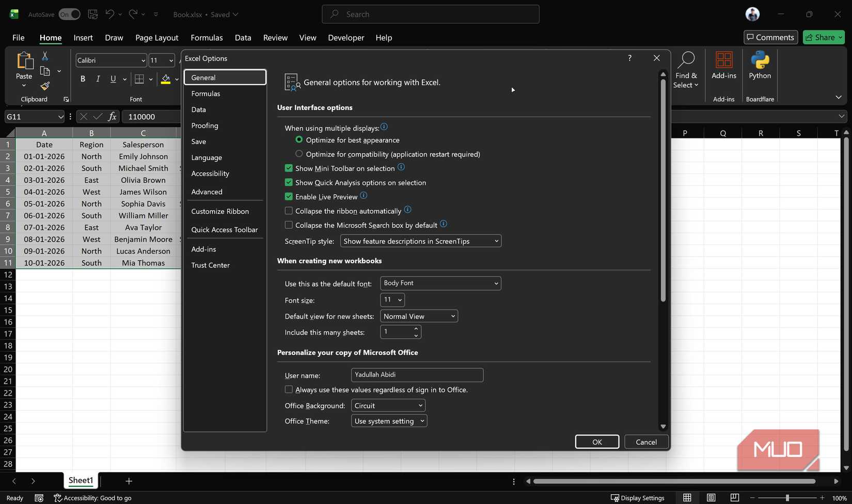Viewport: 852px width, 504px height.
Task: Select Optimize for compatibility radio button
Action: (x=299, y=154)
